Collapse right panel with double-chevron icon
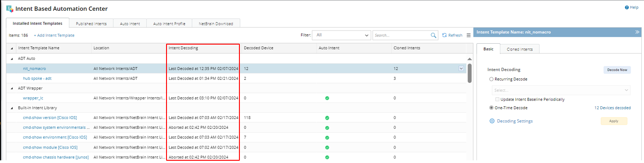The width and height of the screenshot is (644, 163). pos(637,32)
